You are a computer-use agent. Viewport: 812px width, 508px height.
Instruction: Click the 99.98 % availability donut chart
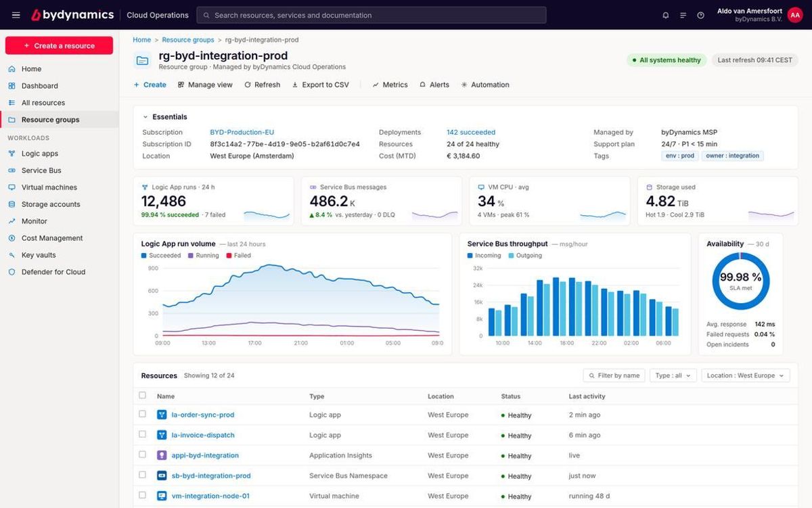(x=741, y=281)
